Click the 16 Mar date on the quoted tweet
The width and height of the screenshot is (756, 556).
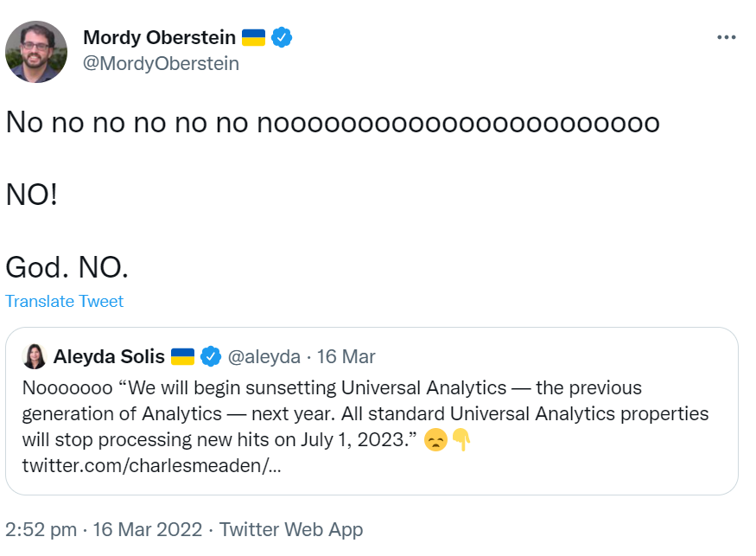point(346,356)
